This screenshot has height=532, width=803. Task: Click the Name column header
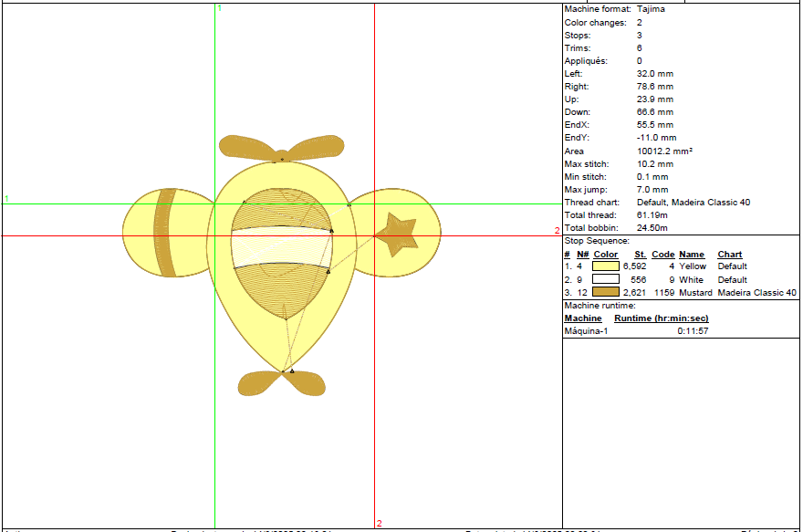coord(692,255)
